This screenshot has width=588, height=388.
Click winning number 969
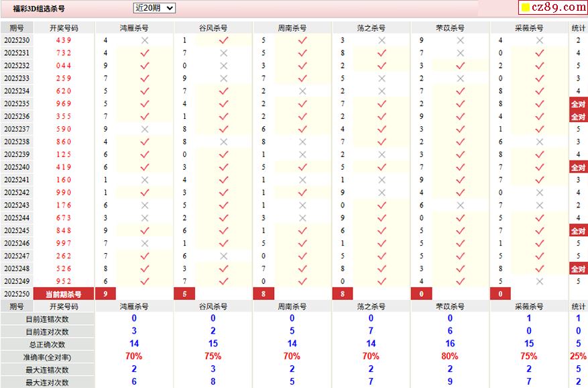pos(64,103)
